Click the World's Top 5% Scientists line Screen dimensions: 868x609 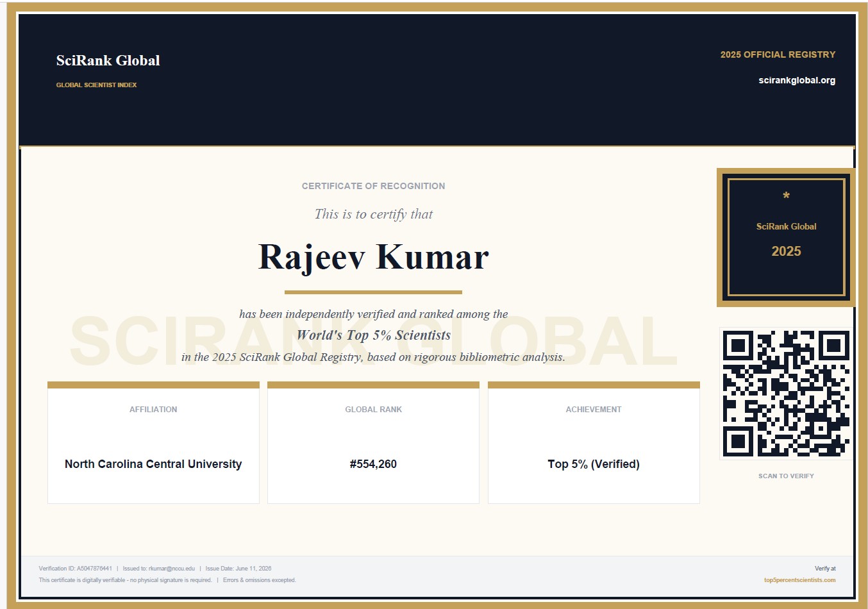click(373, 335)
